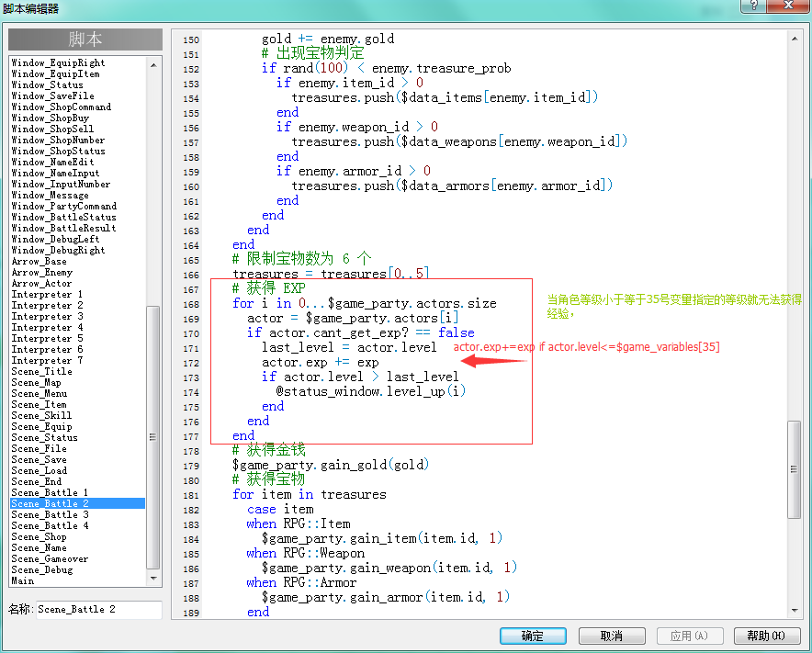Open the Scene_Save script
This screenshot has width=812, height=653.
[39, 460]
